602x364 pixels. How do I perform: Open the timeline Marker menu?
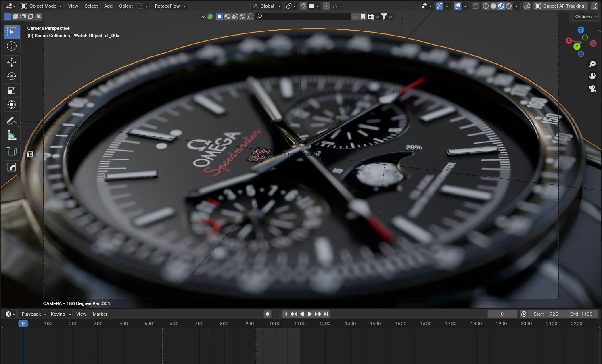coord(100,314)
